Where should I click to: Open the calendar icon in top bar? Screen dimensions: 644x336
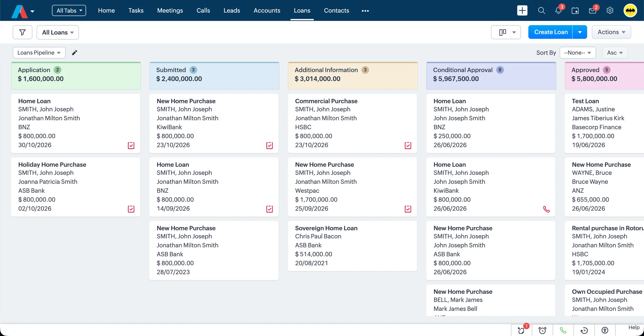click(x=575, y=10)
